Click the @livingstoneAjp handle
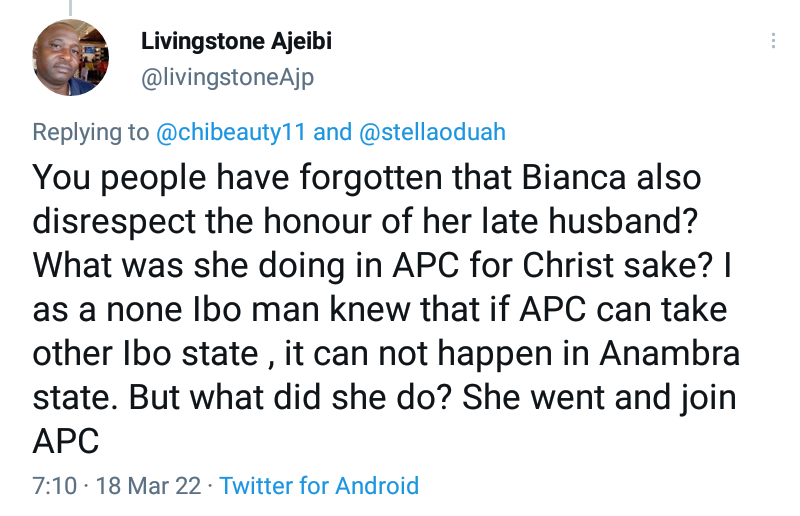800x516 pixels. [x=228, y=77]
